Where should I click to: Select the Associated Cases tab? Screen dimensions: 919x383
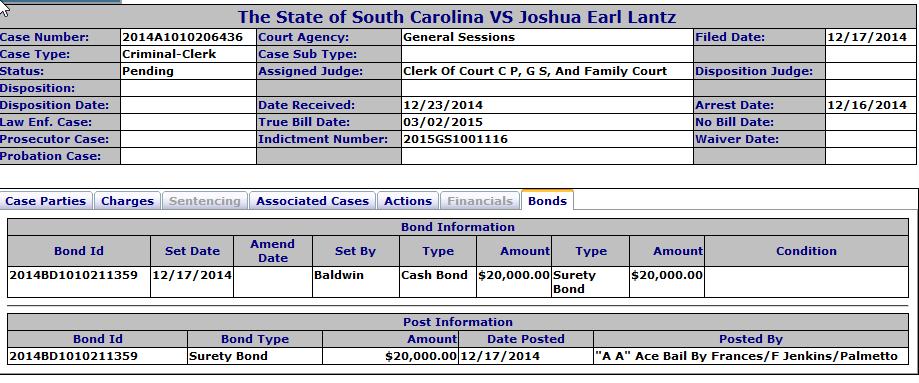coord(312,201)
